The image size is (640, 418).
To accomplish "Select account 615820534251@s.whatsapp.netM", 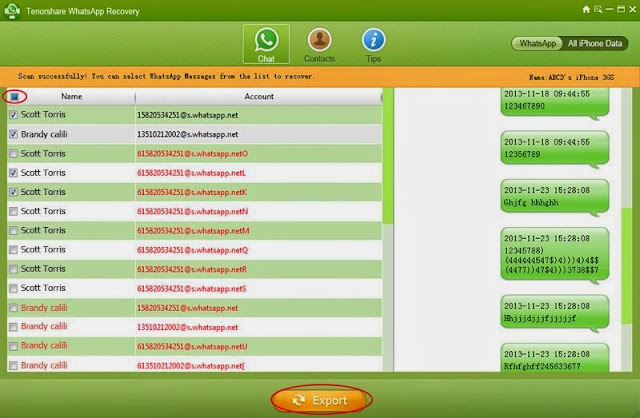I will click(x=193, y=231).
